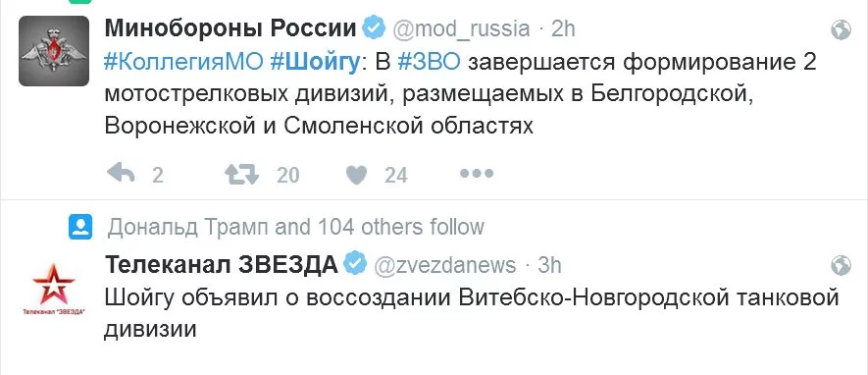868x375 pixels.
Task: Open the 2h timestamp of mod_russia tweet
Action: point(563,28)
